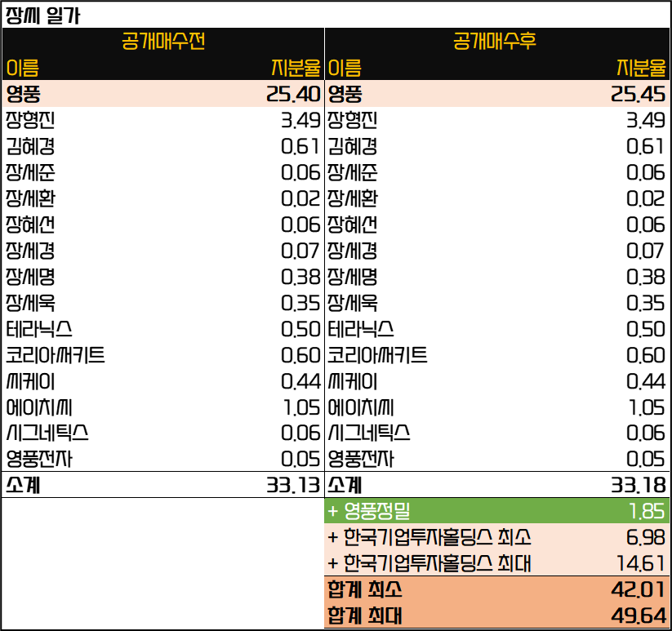Viewport: 672px width, 631px height.
Task: Select 장혜선's 0.06 in 공개매수후 table
Action: 646,224
